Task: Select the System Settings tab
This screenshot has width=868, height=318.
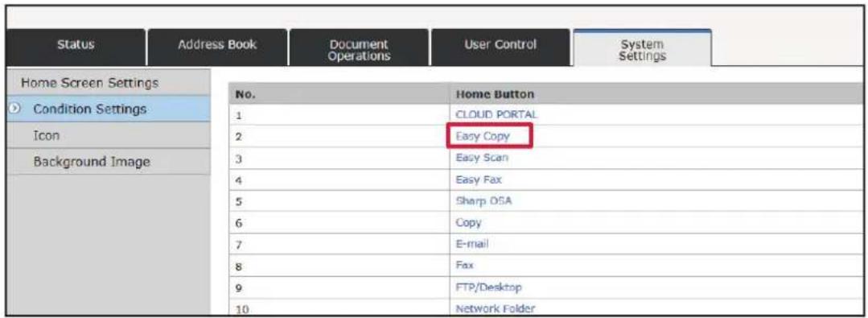Action: click(642, 50)
